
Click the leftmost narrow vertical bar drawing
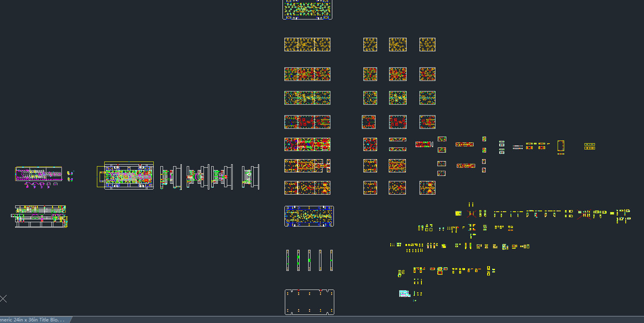click(x=288, y=260)
